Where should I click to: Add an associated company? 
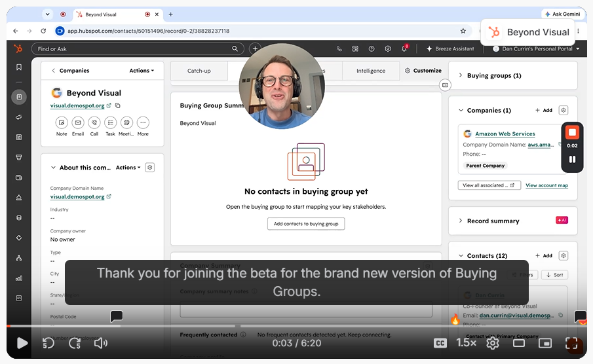click(x=544, y=111)
